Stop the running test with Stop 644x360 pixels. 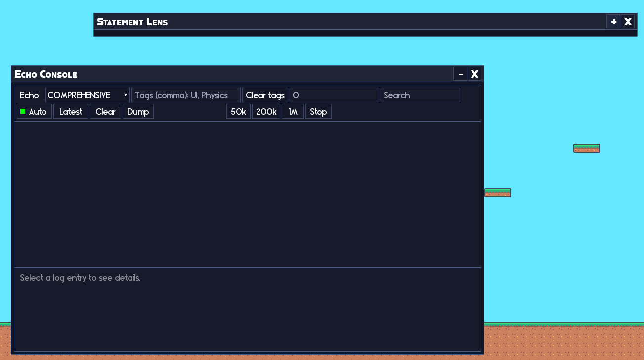(318, 111)
